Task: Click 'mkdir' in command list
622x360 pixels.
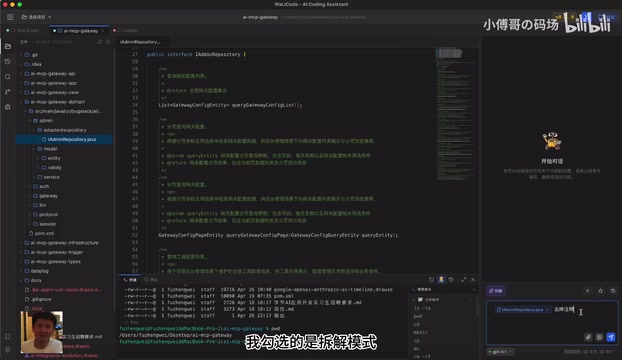Action: click(420, 332)
